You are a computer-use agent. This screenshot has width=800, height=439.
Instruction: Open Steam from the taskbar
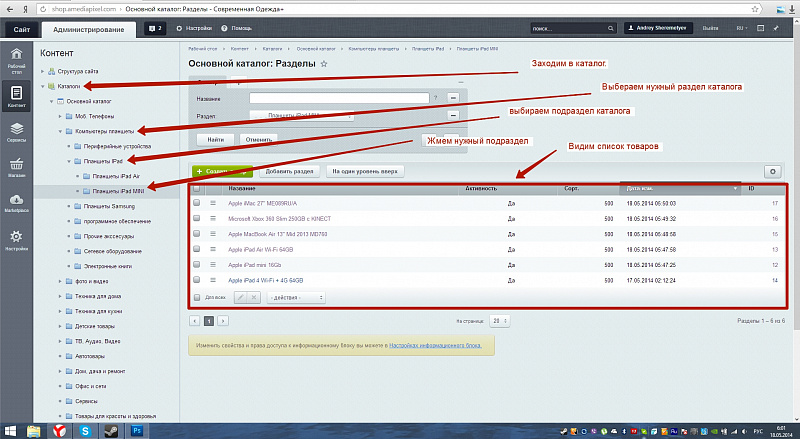pos(111,431)
